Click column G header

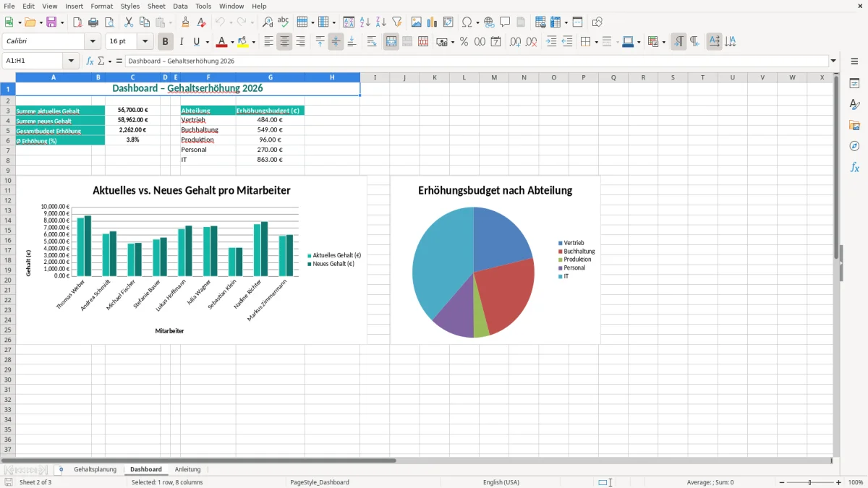click(x=271, y=77)
